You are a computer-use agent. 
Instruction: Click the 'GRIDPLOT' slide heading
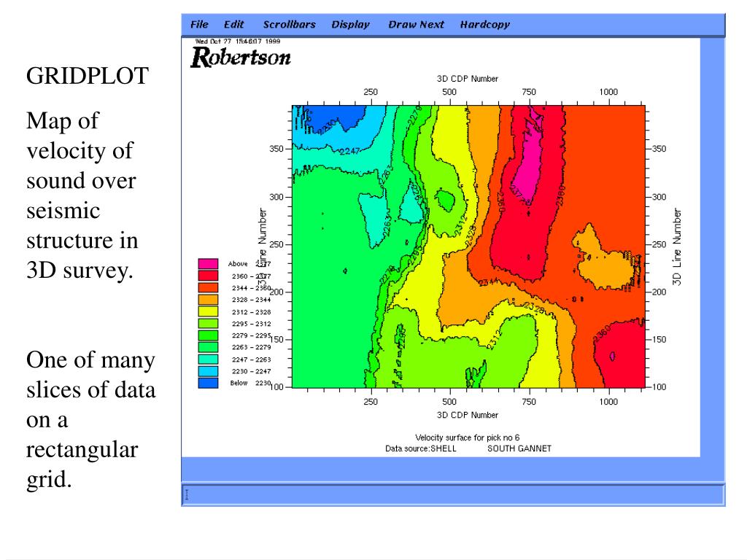click(x=88, y=76)
